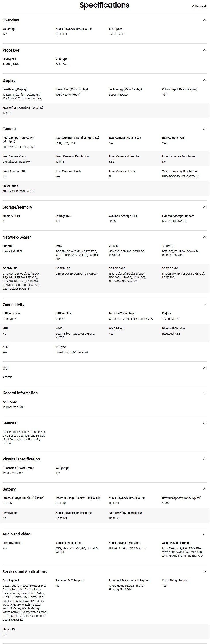
Task: Click the Audio and Video heading
Action: coord(17,534)
